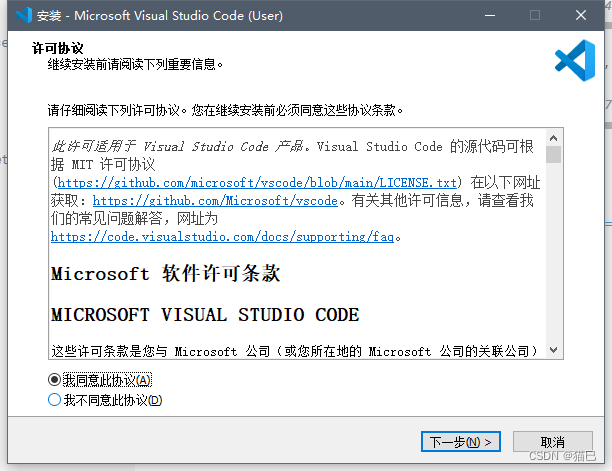The height and width of the screenshot is (471, 612).
Task: Click the window title '安装 - Microsoft Visual Studio Code (User)'
Action: [x=160, y=16]
